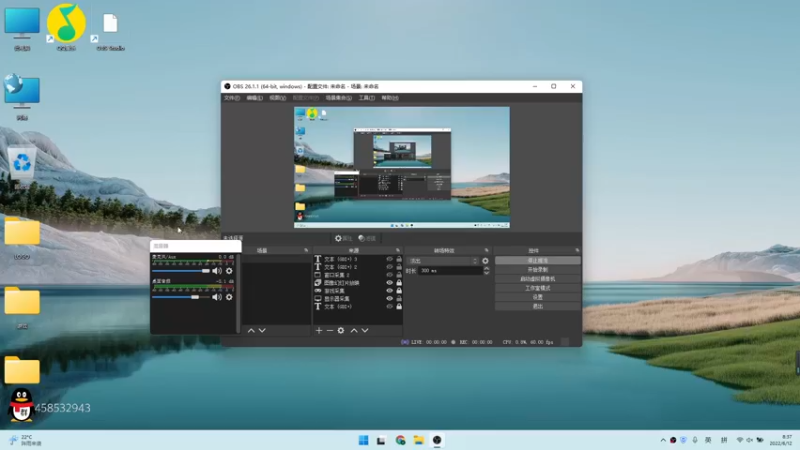Open File Explorer from the taskbar
The height and width of the screenshot is (450, 800).
(418, 440)
